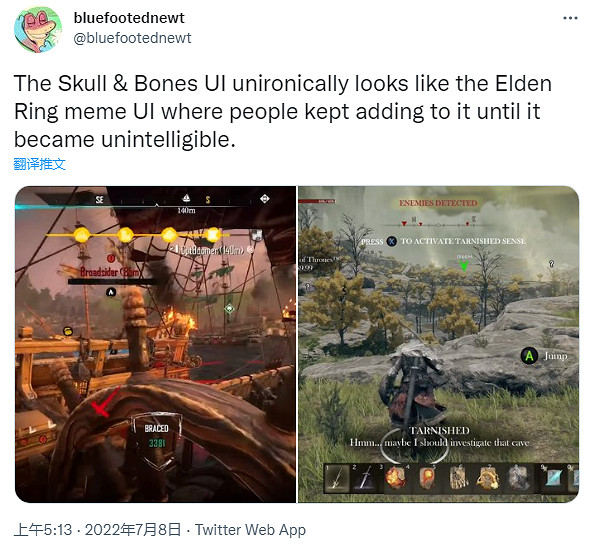595x547 pixels.
Task: Click the Twitter Web App source link
Action: click(x=250, y=530)
